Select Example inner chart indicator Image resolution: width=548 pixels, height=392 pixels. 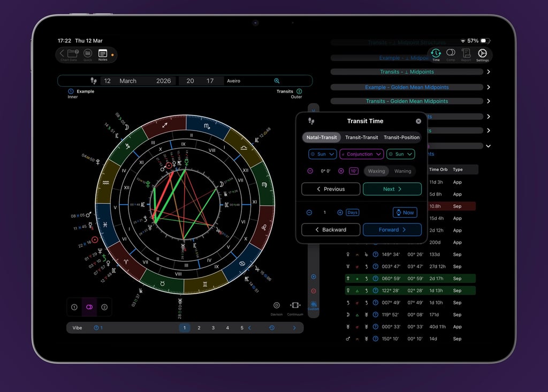[x=71, y=91]
